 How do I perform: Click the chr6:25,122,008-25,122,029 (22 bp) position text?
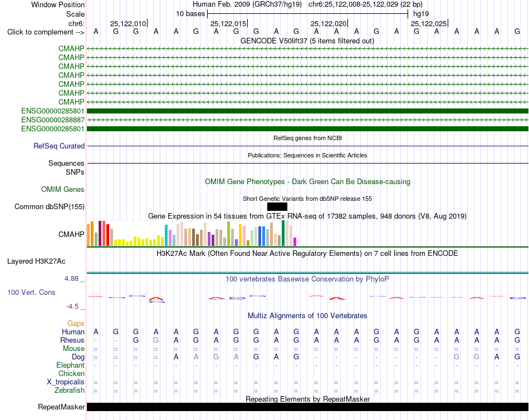(x=365, y=4)
